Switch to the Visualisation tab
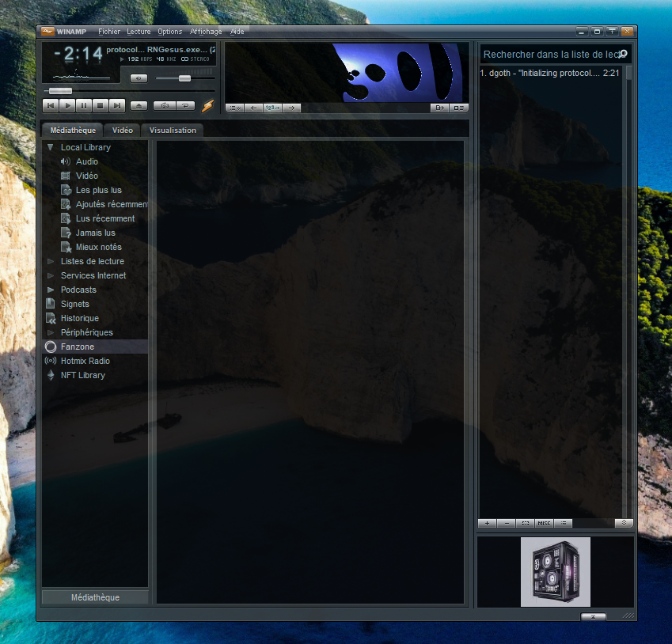The height and width of the screenshot is (644, 672). click(x=173, y=130)
